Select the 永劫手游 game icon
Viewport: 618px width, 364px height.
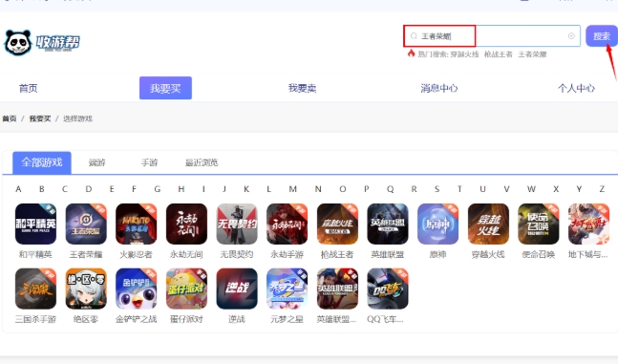click(287, 224)
